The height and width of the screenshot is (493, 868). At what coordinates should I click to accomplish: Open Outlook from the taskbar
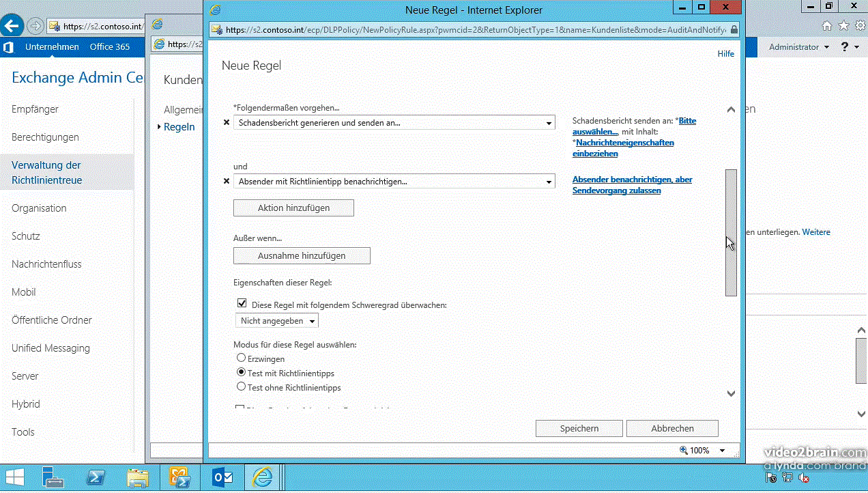coord(222,477)
